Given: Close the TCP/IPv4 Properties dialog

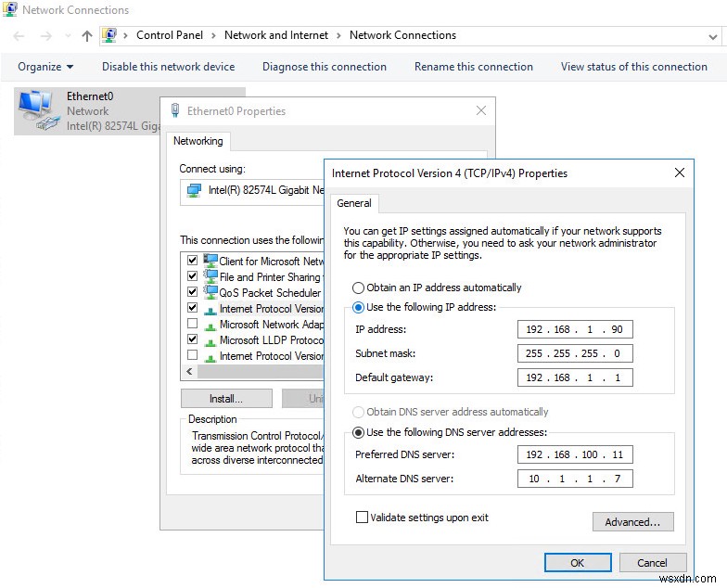Looking at the screenshot, I should point(679,173).
